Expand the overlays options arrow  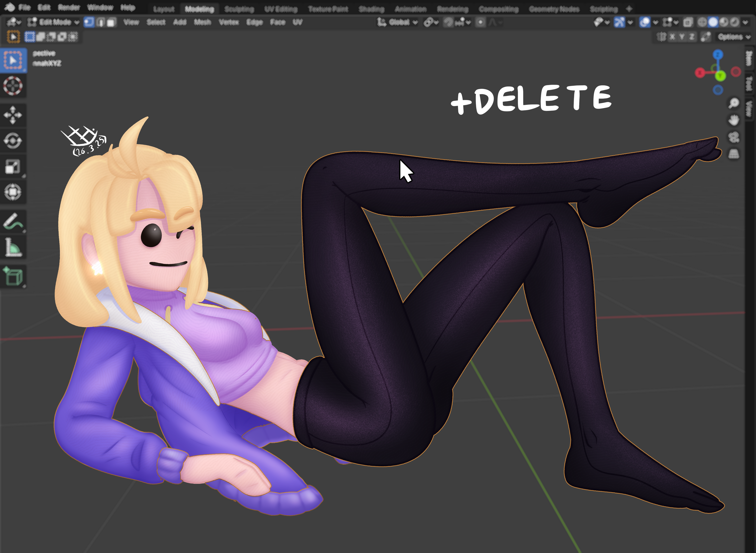(x=656, y=22)
